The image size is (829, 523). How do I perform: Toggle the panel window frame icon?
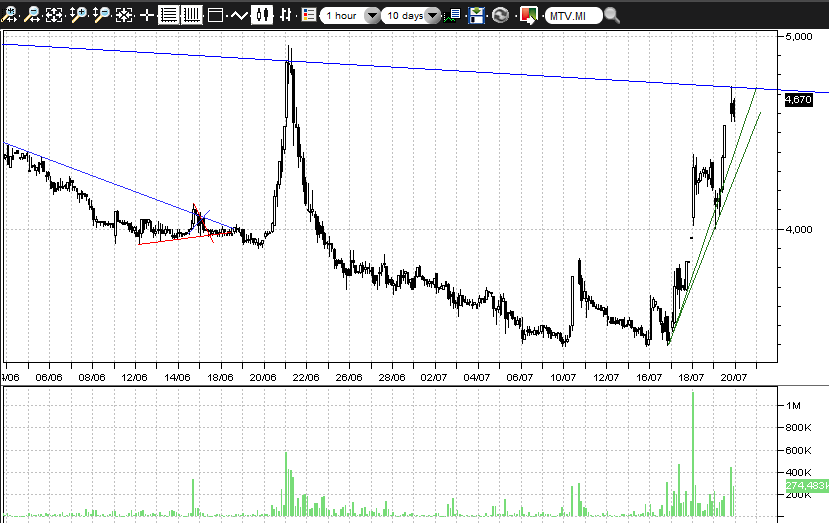click(x=214, y=15)
